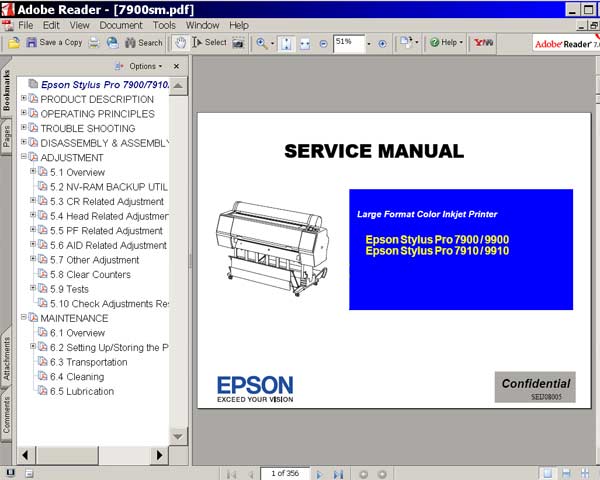
Task: Open the zoom percentage dropdown
Action: [x=369, y=44]
